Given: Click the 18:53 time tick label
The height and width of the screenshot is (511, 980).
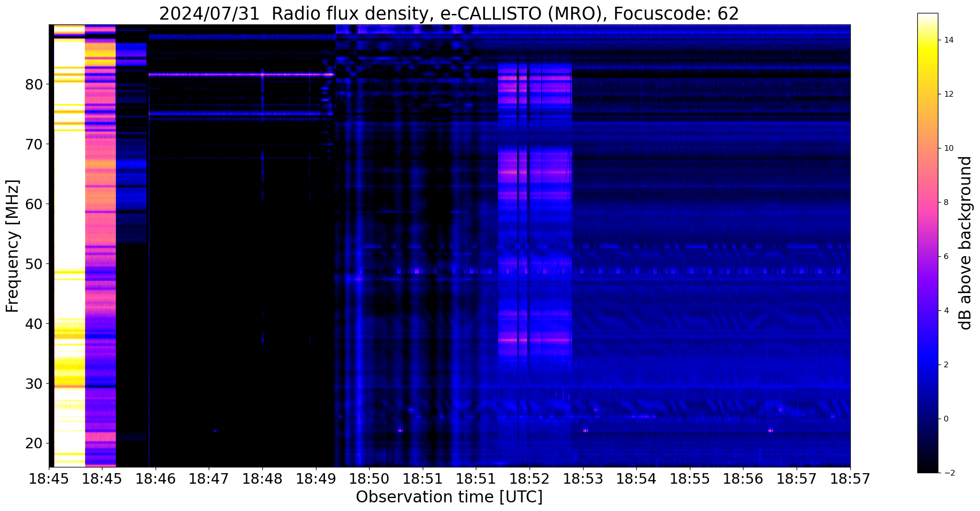Looking at the screenshot, I should pos(583,478).
